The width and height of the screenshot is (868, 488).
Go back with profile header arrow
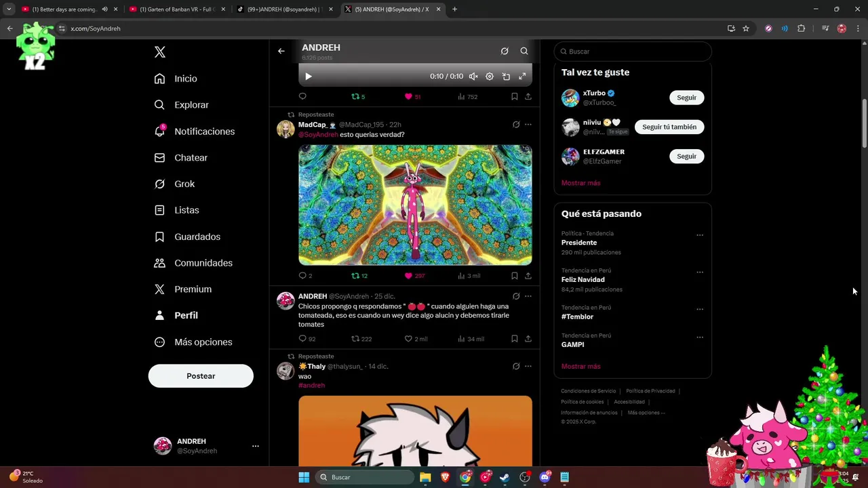pyautogui.click(x=281, y=51)
